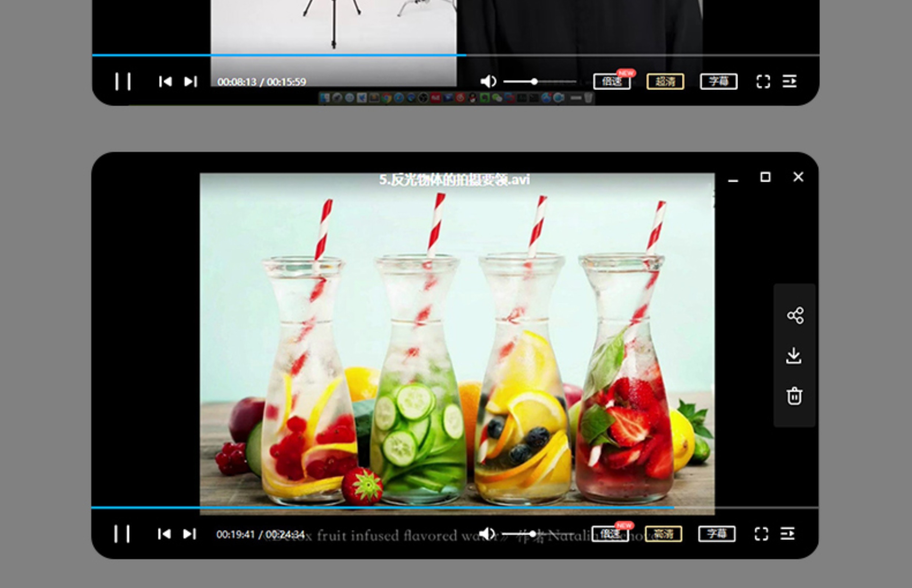Open the playlist panel in bottom player
The height and width of the screenshot is (588, 912).
787,534
